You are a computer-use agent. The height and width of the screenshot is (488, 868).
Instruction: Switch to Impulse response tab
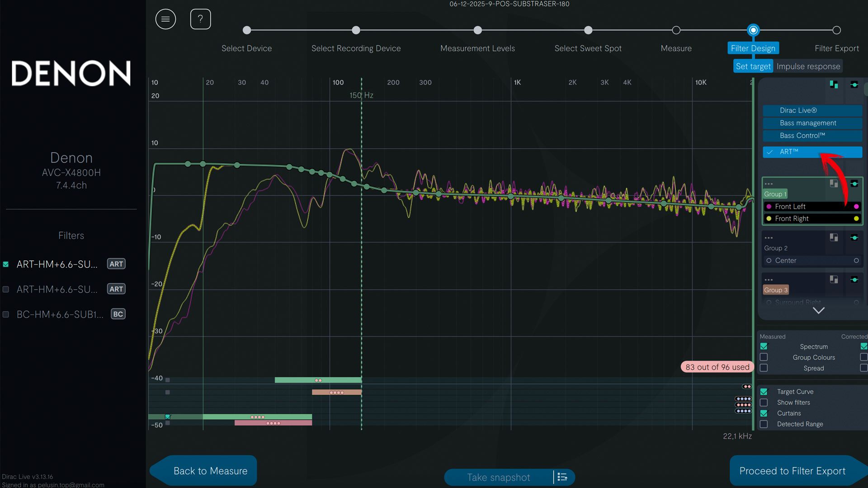(x=808, y=66)
